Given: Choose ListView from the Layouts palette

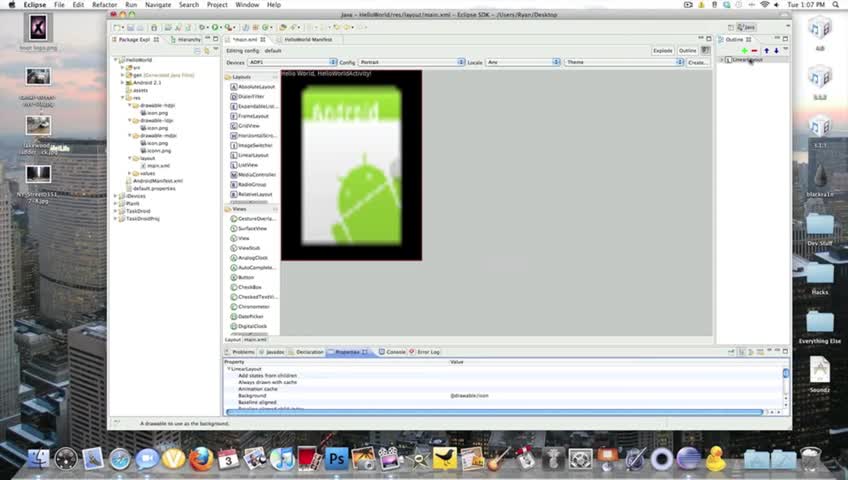Looking at the screenshot, I should tap(244, 165).
